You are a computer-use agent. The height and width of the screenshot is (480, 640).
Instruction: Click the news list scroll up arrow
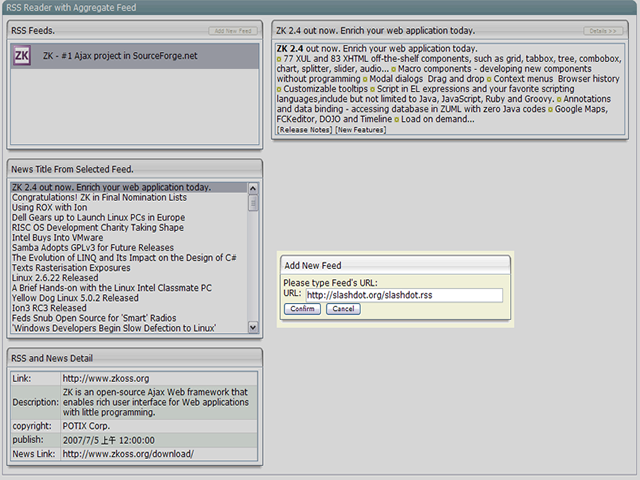(253, 188)
